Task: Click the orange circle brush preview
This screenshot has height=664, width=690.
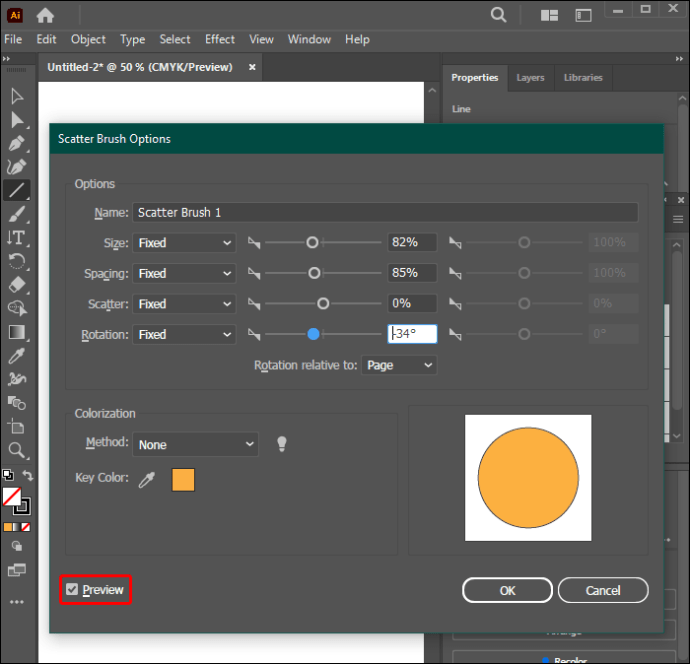Action: [x=528, y=477]
